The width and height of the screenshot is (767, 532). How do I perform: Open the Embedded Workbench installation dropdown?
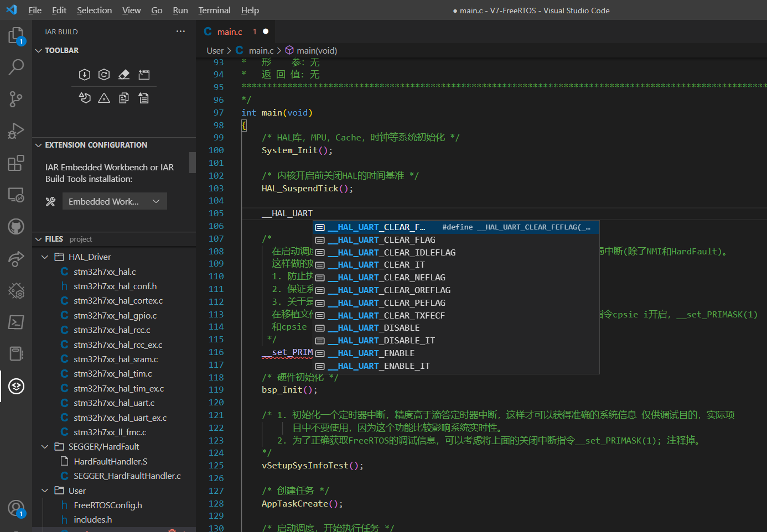pos(115,201)
